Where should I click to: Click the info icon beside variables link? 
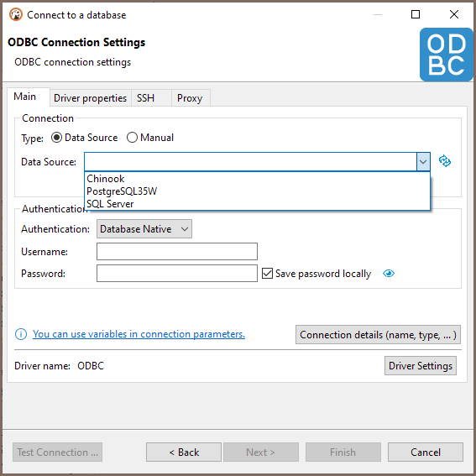[x=21, y=334]
